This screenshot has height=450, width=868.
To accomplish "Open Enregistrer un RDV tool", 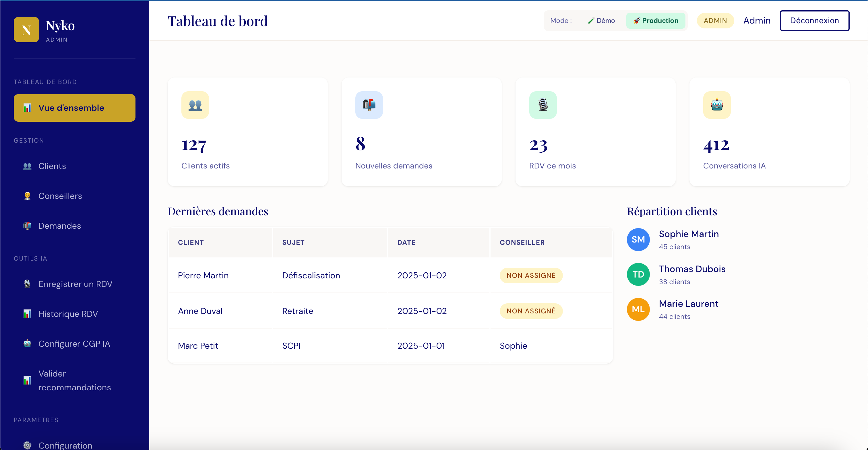I will [x=75, y=284].
